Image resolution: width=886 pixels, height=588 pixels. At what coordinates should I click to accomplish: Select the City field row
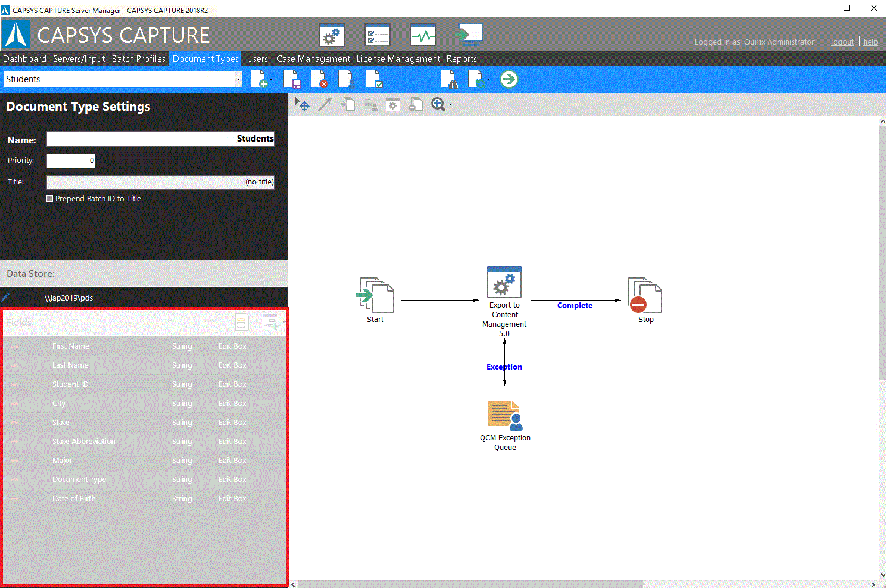click(144, 403)
